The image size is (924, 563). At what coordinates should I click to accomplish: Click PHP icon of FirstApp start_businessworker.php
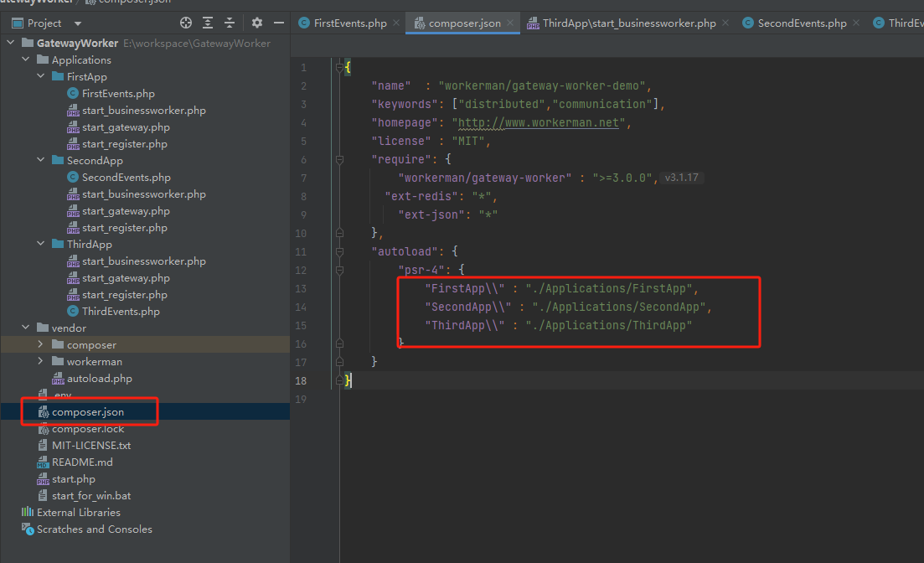73,111
